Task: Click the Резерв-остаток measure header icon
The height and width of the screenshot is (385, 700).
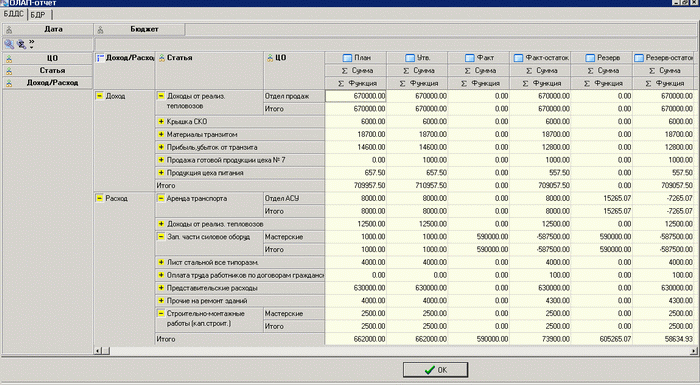Action: click(x=639, y=58)
